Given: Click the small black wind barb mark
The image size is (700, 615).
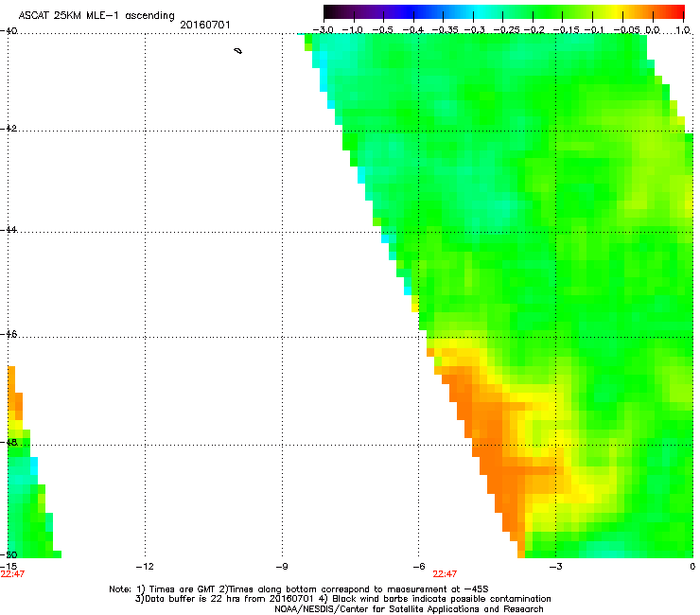Looking at the screenshot, I should coord(238,51).
